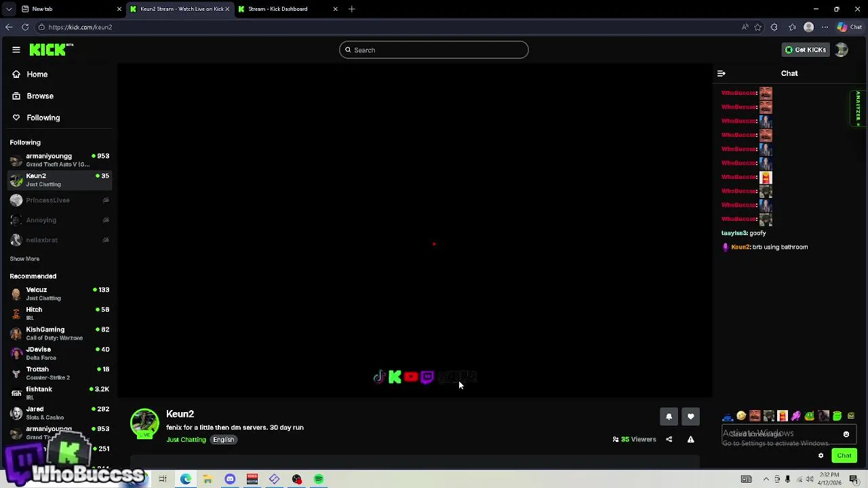Open browser favorites list
This screenshot has height=488, width=868.
[792, 27]
